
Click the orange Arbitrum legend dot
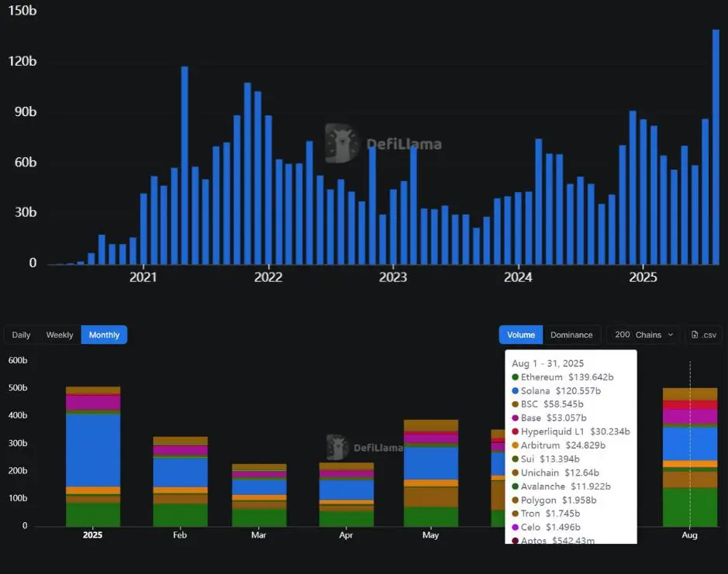pyautogui.click(x=515, y=445)
